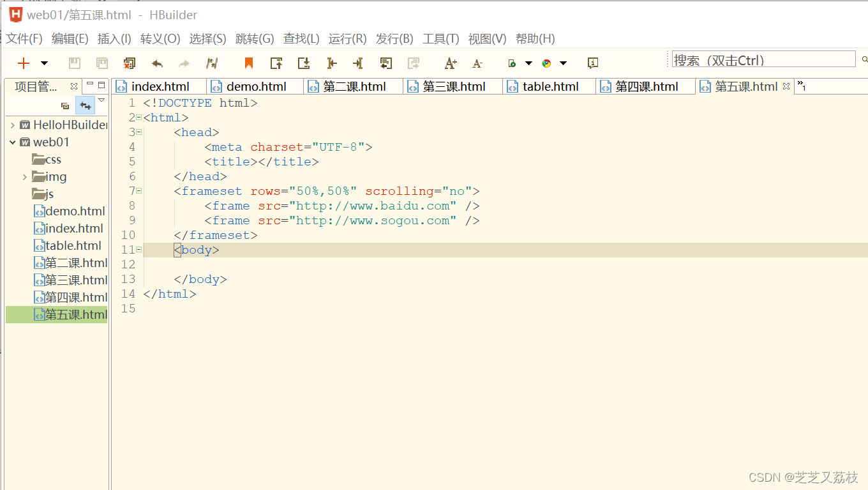The height and width of the screenshot is (490, 868).
Task: Open the 查找(L) menu
Action: click(301, 39)
